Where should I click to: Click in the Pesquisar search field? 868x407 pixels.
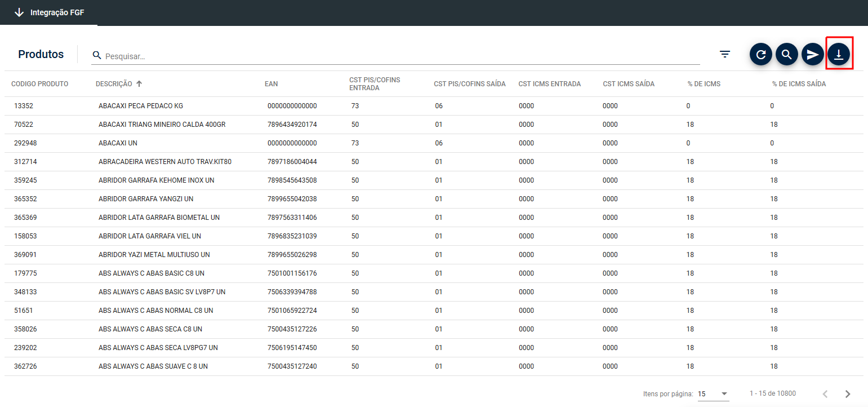(x=394, y=56)
